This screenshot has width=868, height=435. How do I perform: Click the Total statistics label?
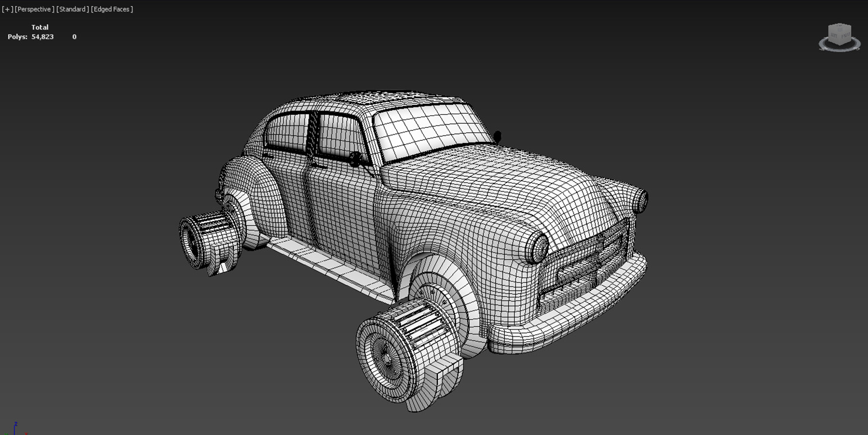[x=40, y=27]
